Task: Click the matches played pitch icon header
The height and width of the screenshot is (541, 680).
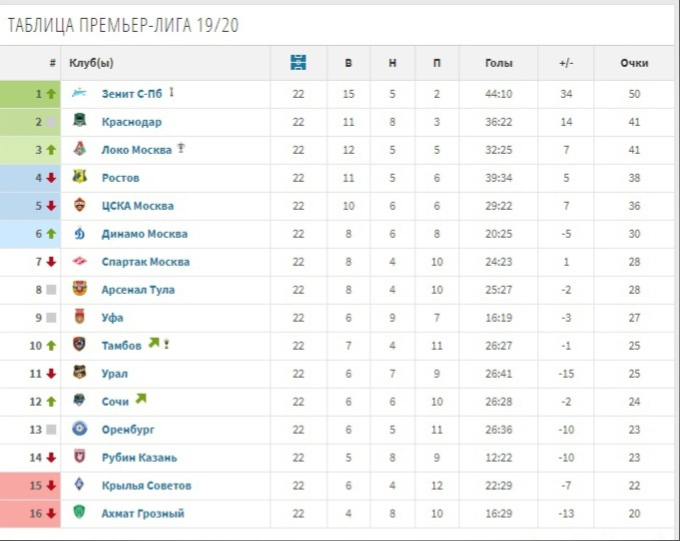Action: point(298,62)
